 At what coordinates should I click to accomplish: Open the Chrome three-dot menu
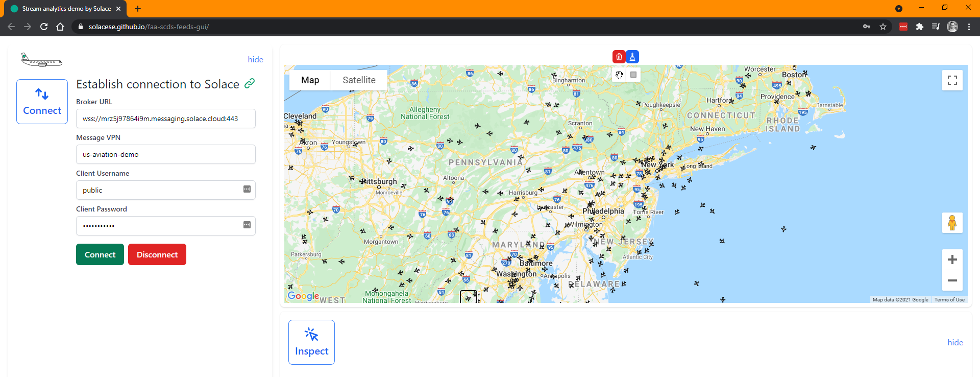(969, 27)
